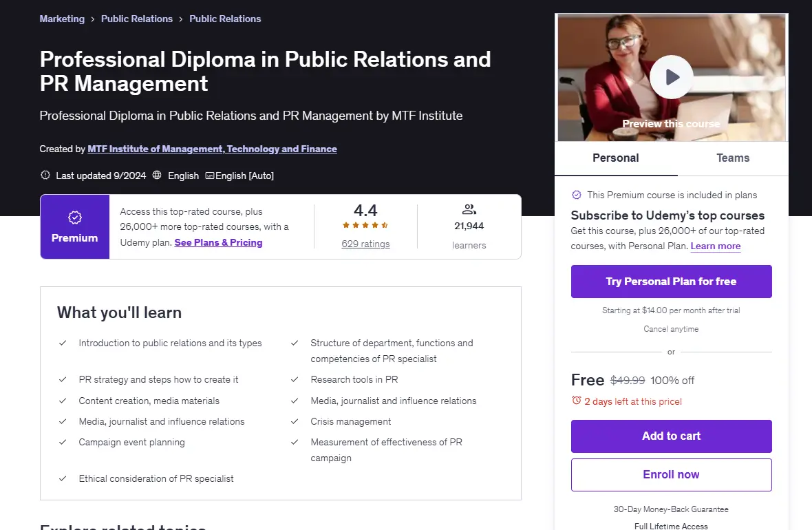Click the Learn more link
This screenshot has height=530, width=812.
716,246
